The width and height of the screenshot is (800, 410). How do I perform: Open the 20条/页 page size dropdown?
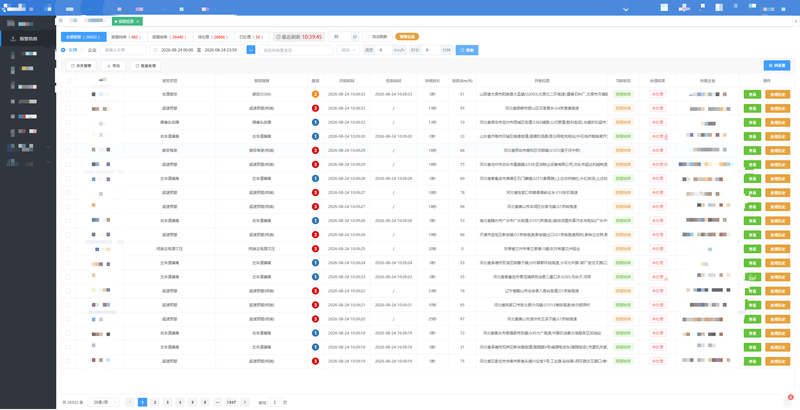point(104,402)
